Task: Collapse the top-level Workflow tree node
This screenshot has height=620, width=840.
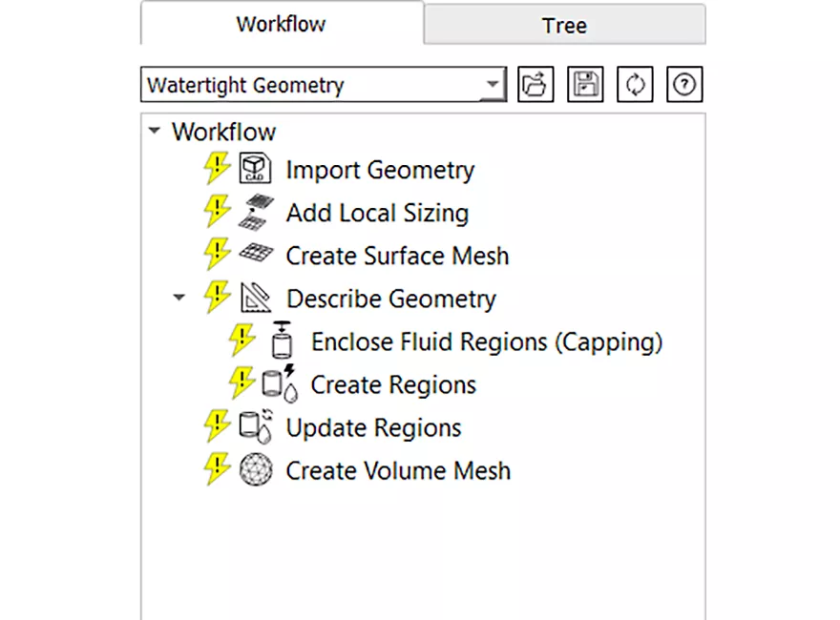Action: click(x=155, y=131)
